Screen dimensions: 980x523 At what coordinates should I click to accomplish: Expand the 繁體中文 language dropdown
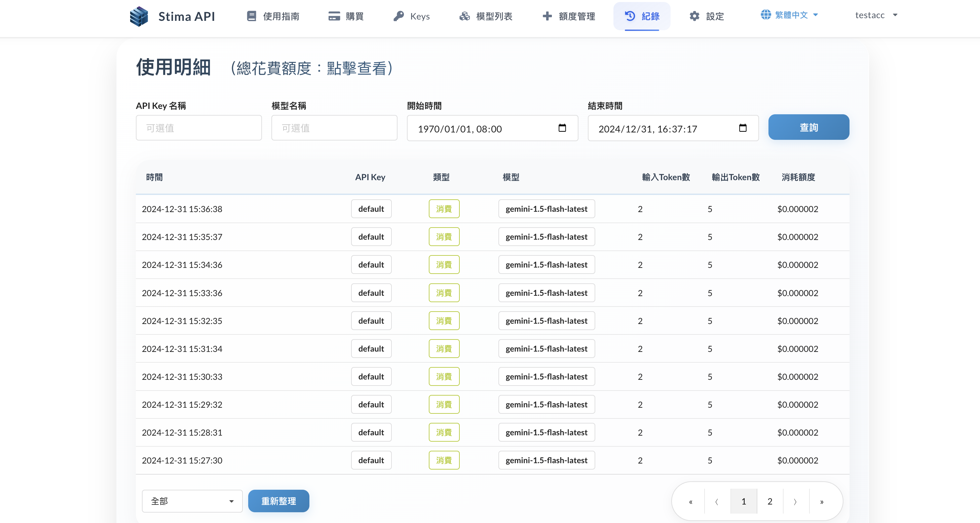click(789, 15)
